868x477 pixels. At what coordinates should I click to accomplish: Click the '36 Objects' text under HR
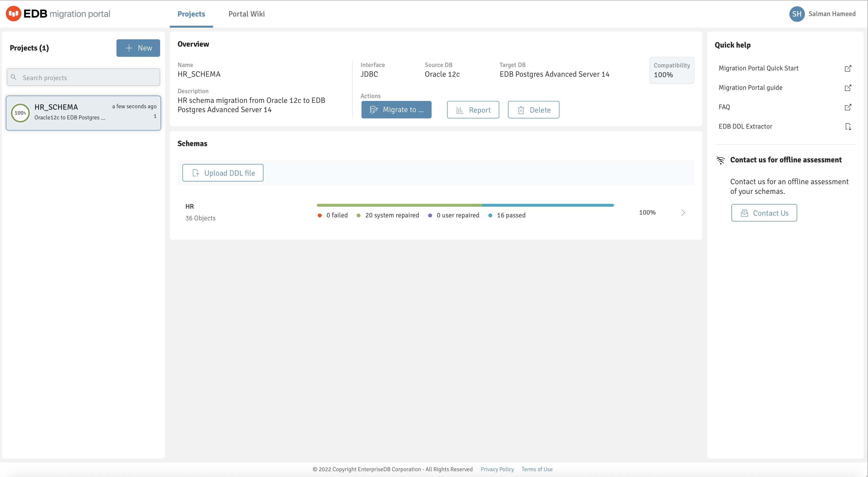tap(200, 218)
